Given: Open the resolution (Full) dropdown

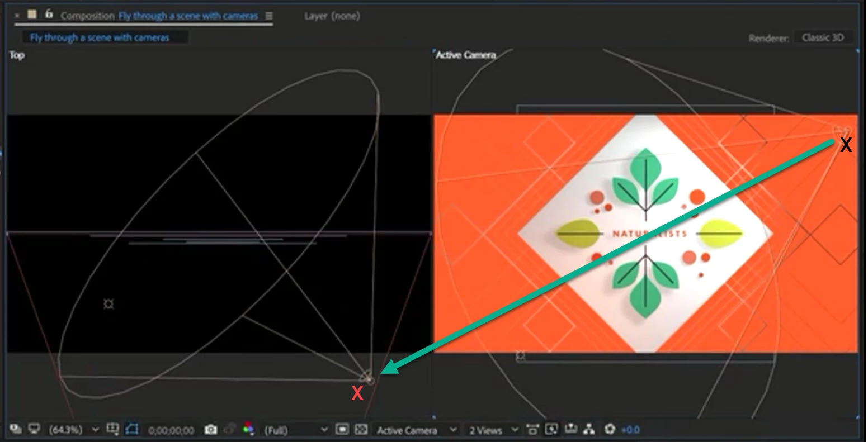Looking at the screenshot, I should click(x=296, y=430).
